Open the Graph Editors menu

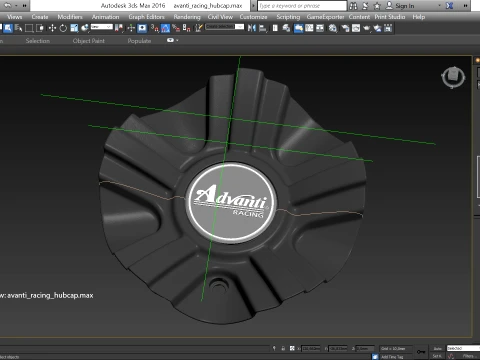pos(147,17)
